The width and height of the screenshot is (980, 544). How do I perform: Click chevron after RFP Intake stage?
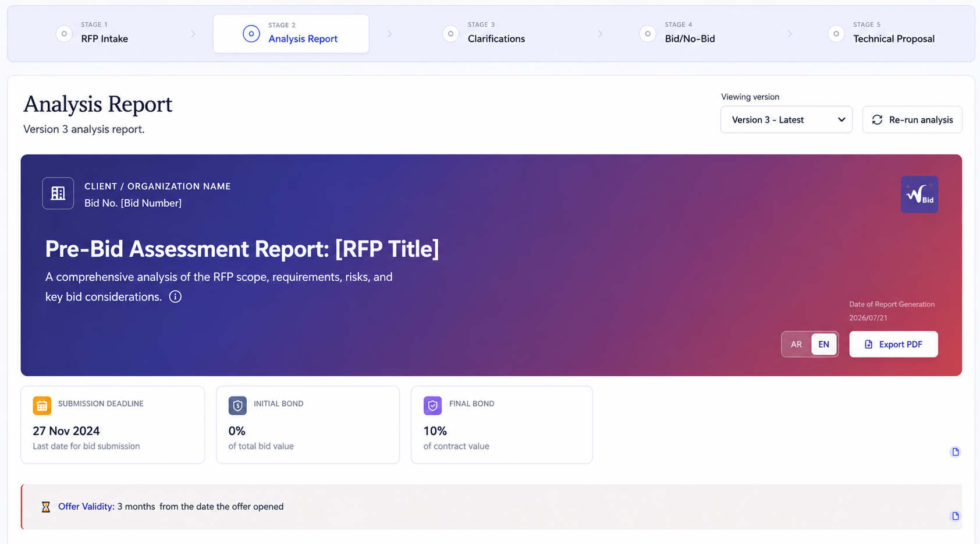[193, 34]
